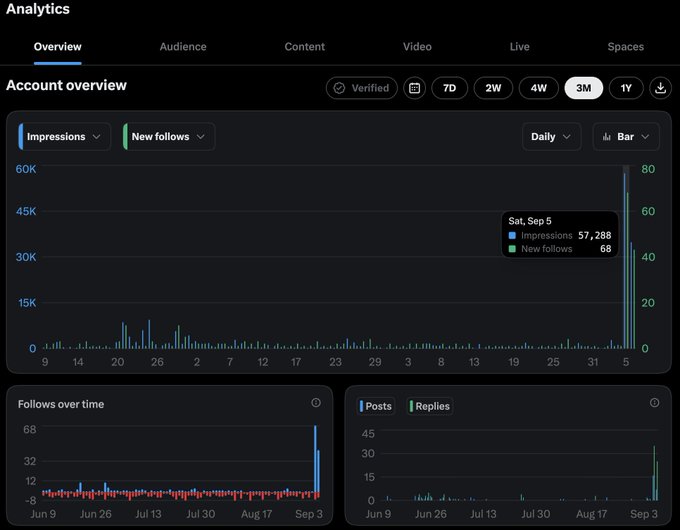Image resolution: width=680 pixels, height=530 pixels.
Task: Click the 68 axis label in Follows chart
Action: [x=30, y=429]
